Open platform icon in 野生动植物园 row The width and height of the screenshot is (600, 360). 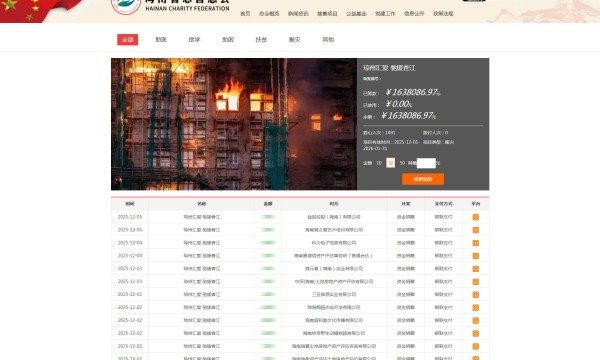point(476,333)
